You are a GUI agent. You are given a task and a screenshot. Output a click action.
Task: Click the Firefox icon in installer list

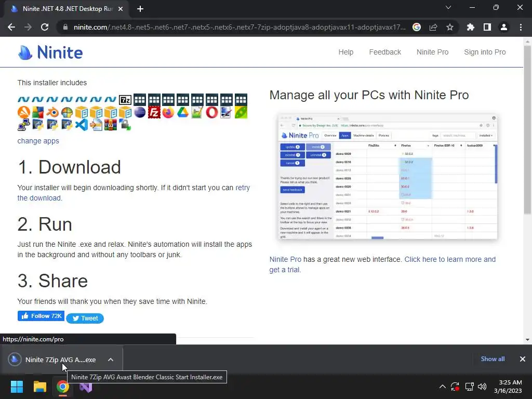click(x=168, y=112)
